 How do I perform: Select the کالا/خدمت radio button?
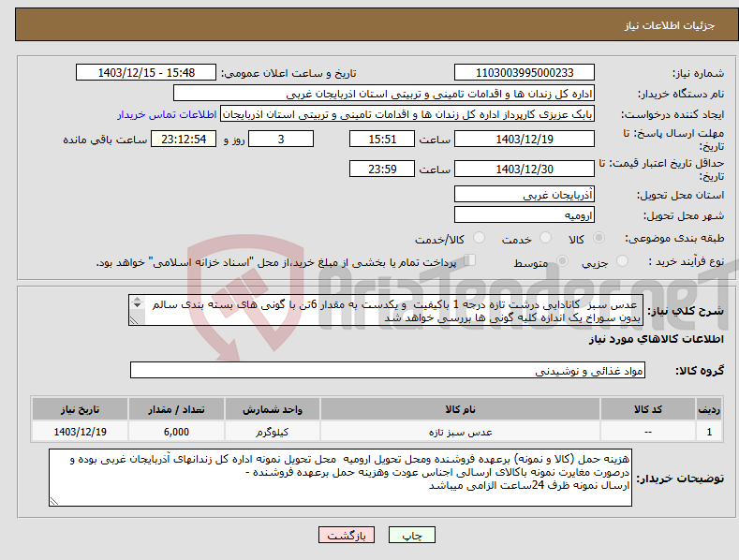click(x=479, y=238)
